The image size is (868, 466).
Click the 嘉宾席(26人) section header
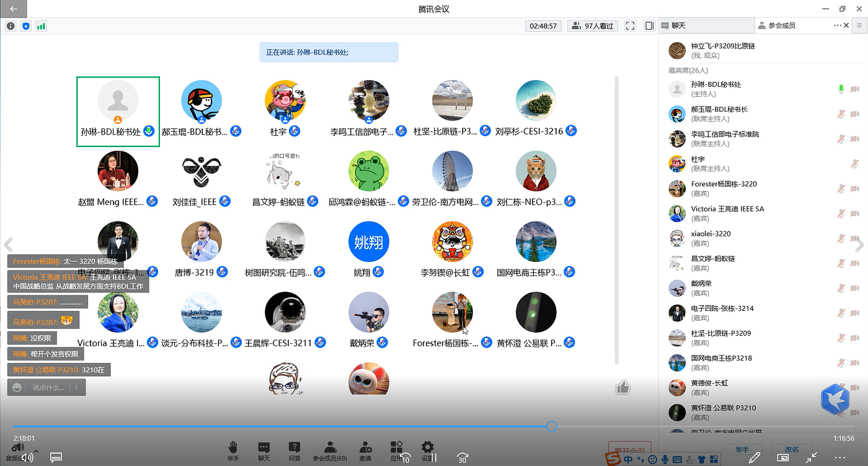tap(688, 70)
